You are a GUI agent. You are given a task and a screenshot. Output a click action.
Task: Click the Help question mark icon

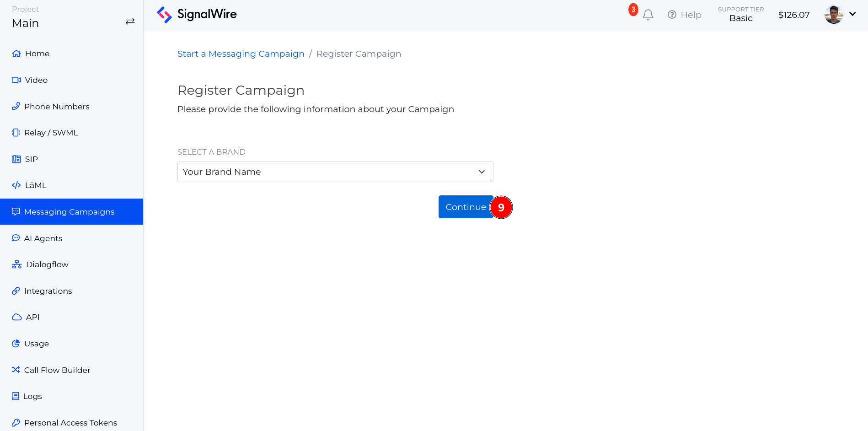[672, 14]
